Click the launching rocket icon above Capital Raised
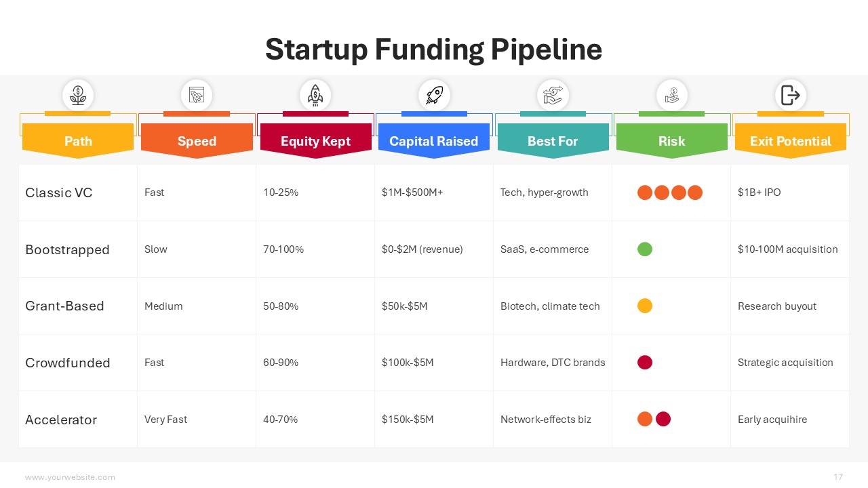The image size is (868, 488). point(434,95)
